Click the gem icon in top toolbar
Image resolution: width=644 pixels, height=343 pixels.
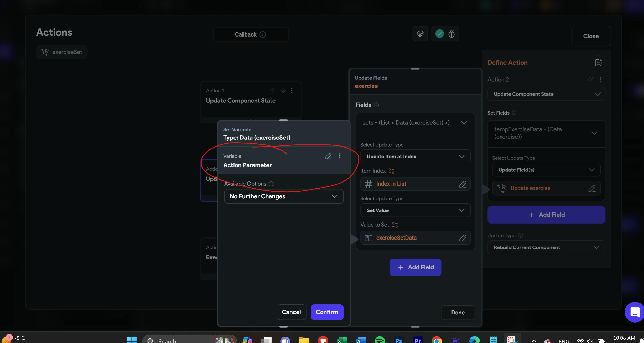pyautogui.click(x=420, y=34)
